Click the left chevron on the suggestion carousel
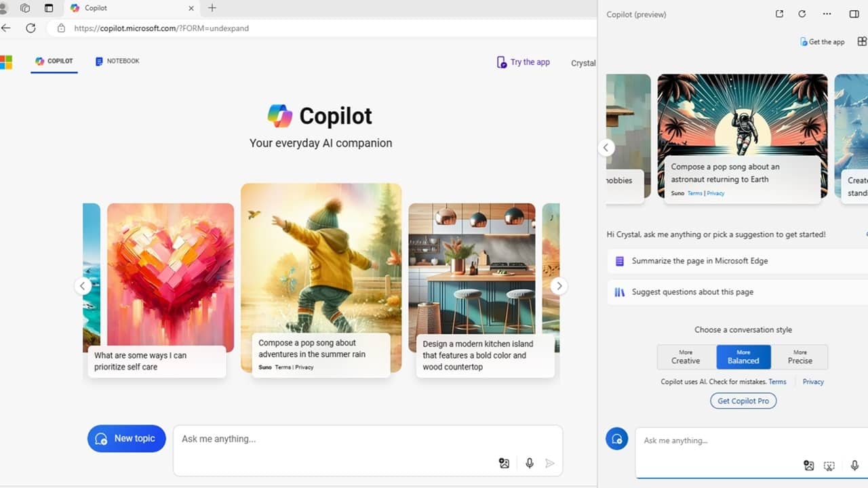Viewport: 868px width, 488px height. pos(83,285)
